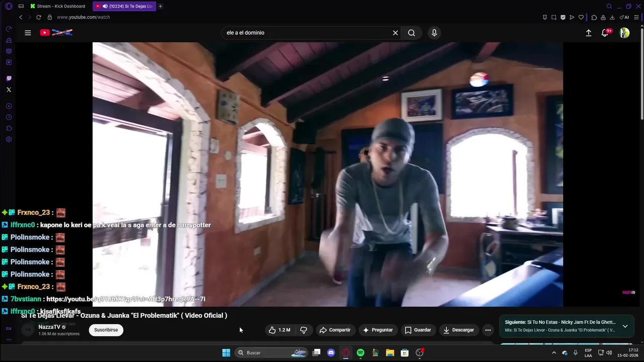Open Windows Start menu
This screenshot has width=644, height=362.
(x=226, y=353)
